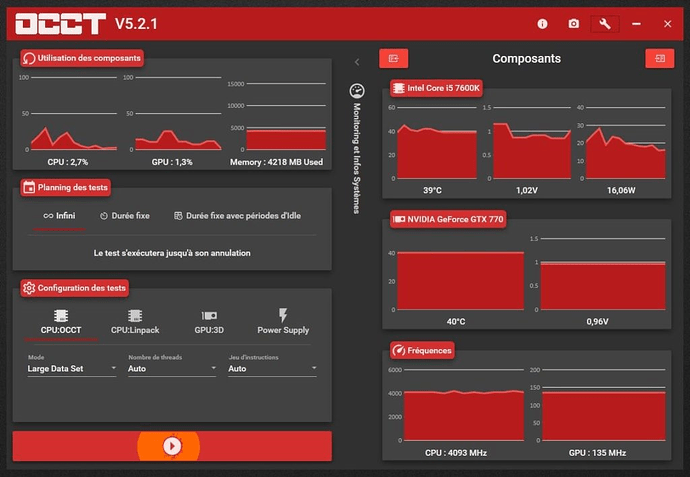The width and height of the screenshot is (690, 477).
Task: Choose the Power Supply test
Action: (283, 321)
